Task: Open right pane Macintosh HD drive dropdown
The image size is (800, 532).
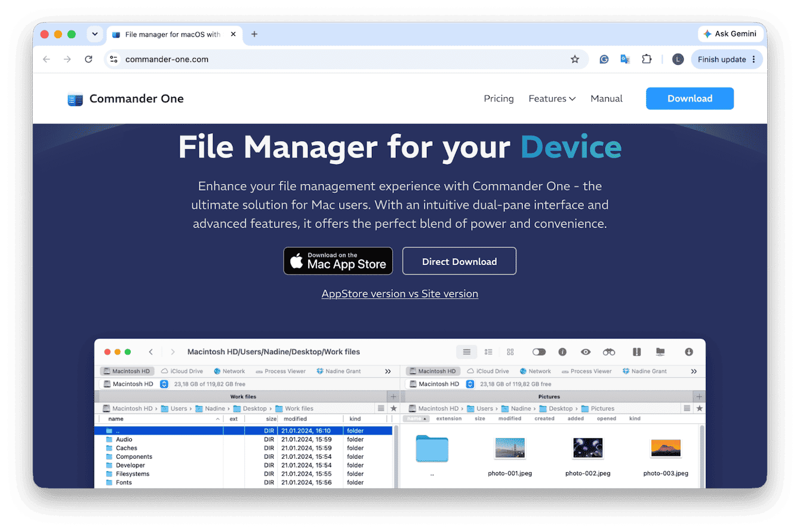Action: 470,384
